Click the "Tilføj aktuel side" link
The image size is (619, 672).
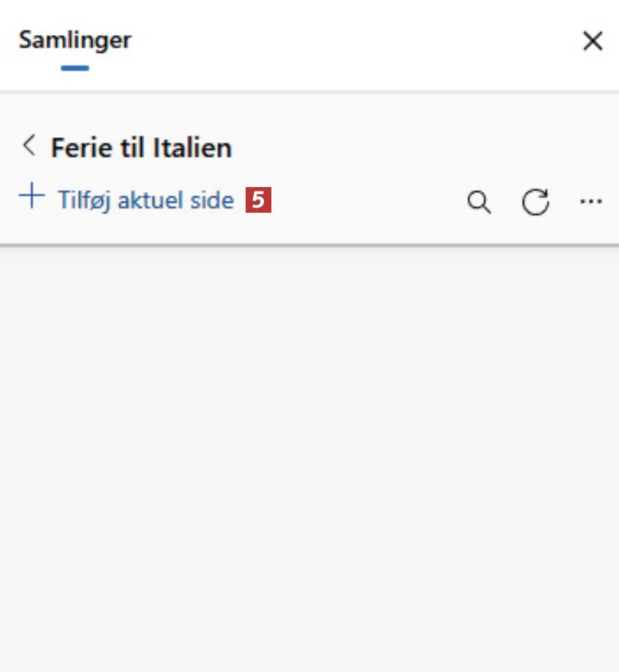point(145,200)
